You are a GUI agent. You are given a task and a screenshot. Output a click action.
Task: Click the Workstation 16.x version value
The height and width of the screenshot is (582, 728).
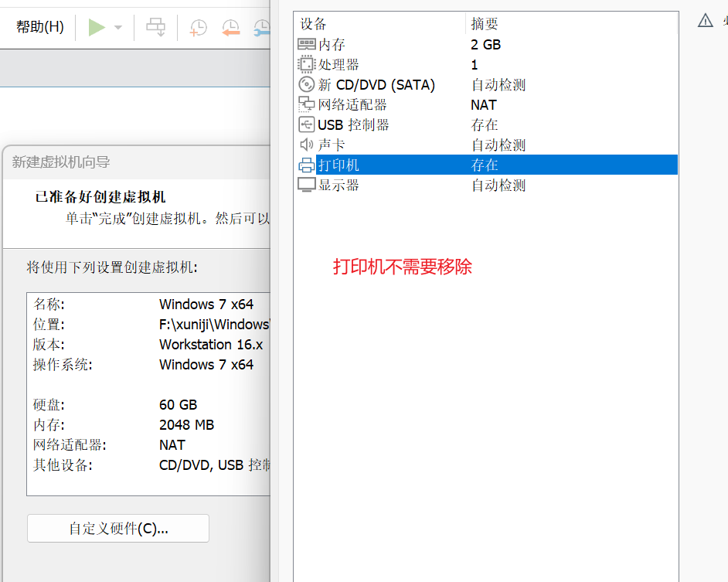click(x=211, y=345)
